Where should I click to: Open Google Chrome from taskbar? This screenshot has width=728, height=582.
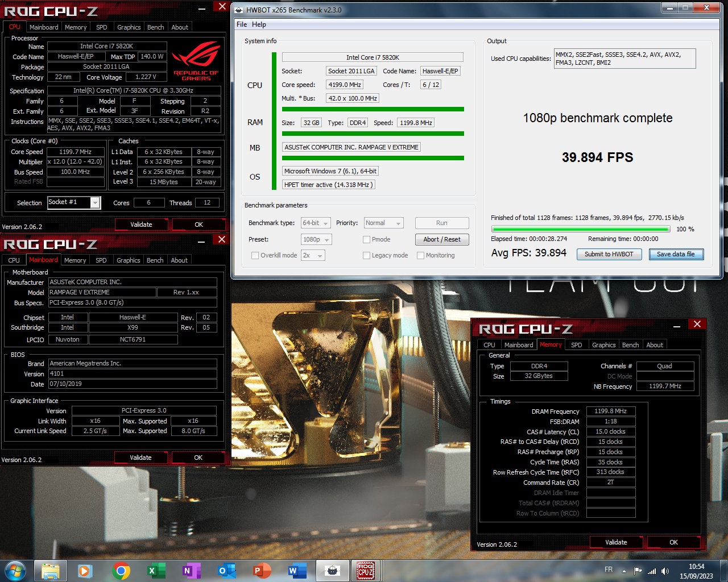[121, 571]
